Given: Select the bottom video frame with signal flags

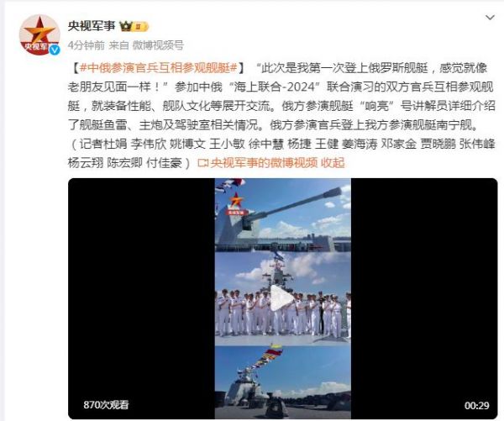Looking at the screenshot, I should tap(283, 382).
